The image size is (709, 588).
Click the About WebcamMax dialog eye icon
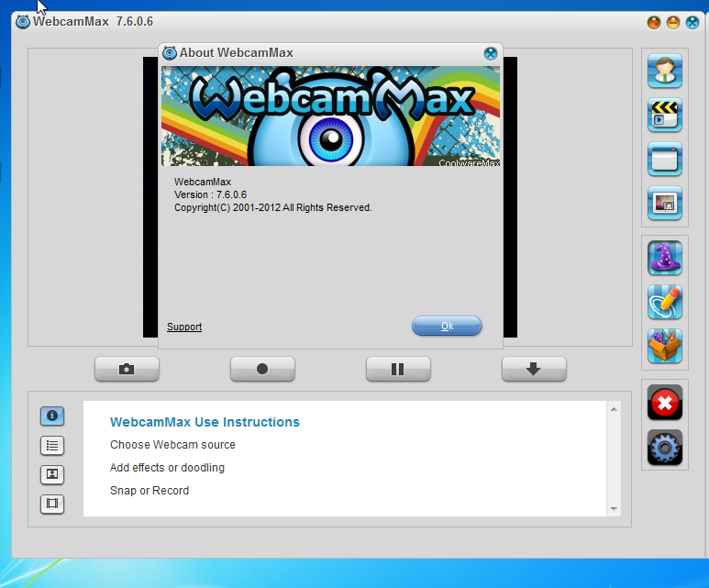point(170,53)
